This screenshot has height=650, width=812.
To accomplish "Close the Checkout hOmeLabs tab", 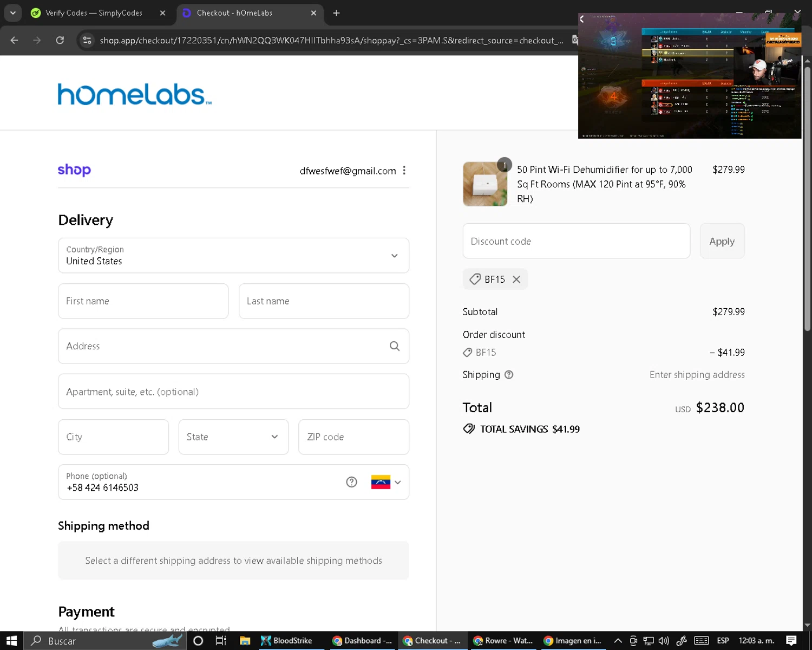I will pos(313,13).
